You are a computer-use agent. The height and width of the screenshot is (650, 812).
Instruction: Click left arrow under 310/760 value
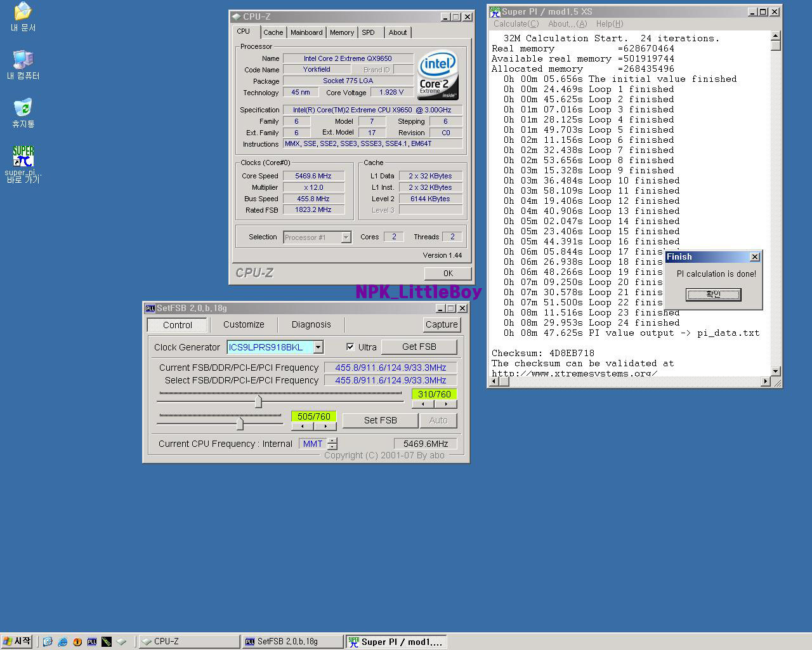tap(423, 404)
